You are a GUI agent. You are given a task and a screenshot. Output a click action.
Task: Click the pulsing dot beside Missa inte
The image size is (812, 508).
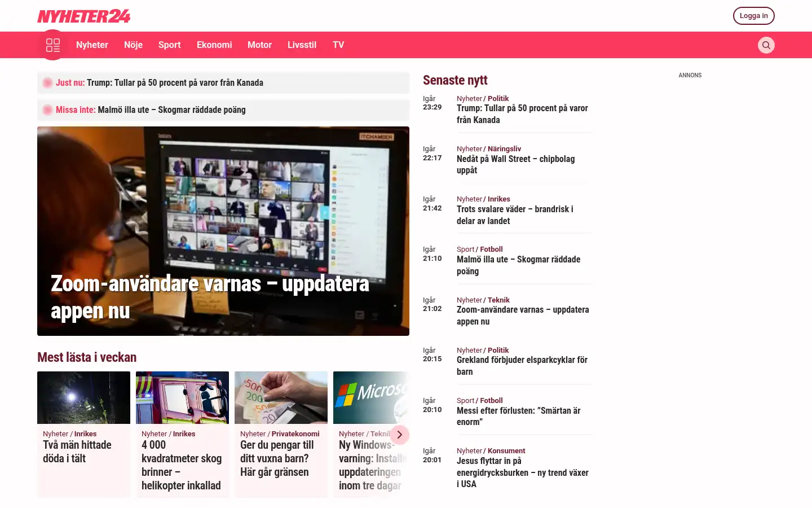[47, 110]
